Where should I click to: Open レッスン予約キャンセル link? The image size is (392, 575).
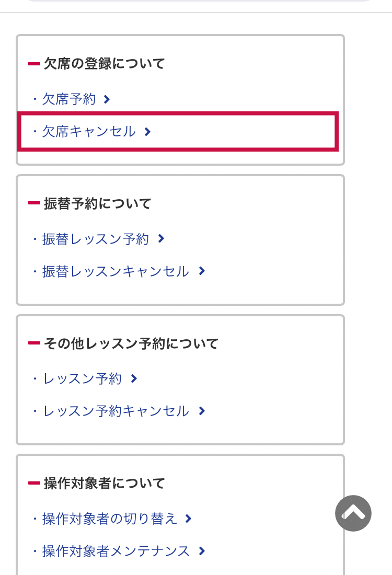click(x=116, y=411)
